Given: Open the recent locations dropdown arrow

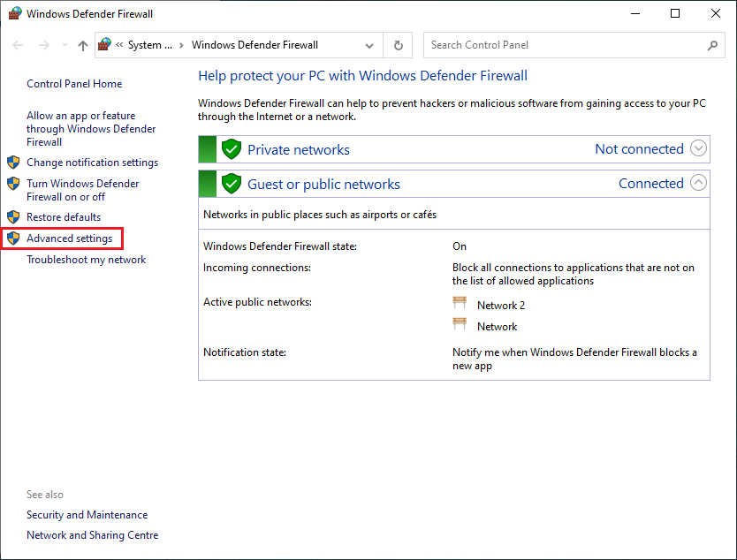Looking at the screenshot, I should (x=65, y=45).
